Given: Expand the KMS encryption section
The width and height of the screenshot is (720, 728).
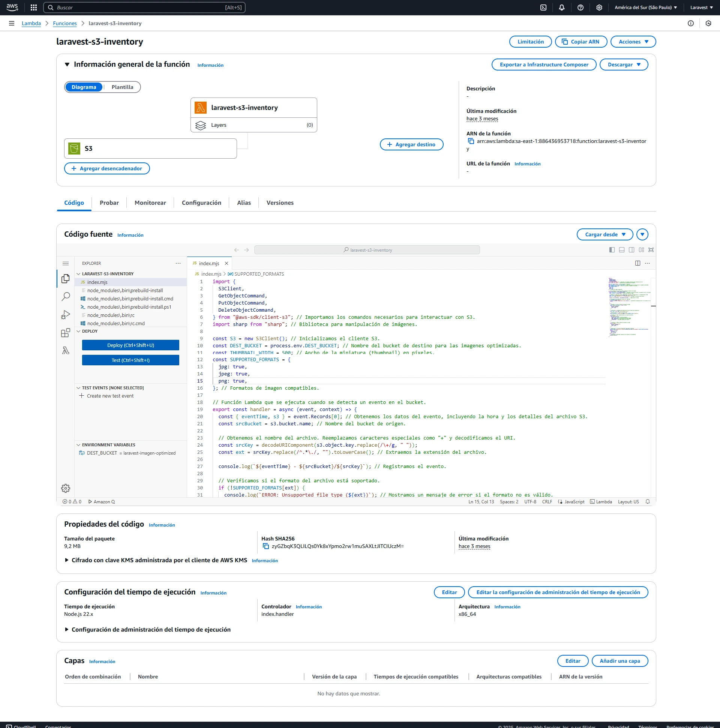Looking at the screenshot, I should tap(67, 560).
